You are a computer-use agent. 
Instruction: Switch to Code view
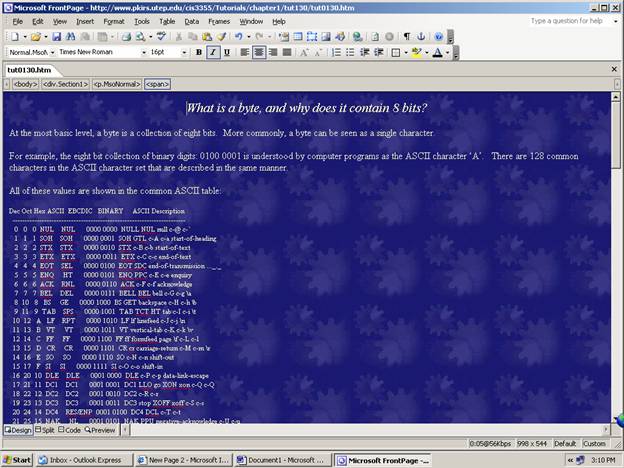(69, 430)
